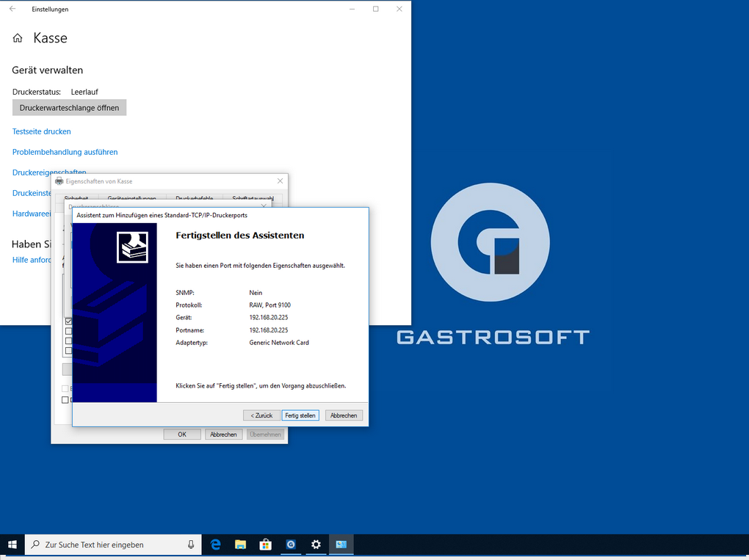The height and width of the screenshot is (560, 749).
Task: Click the protocol value RAW, Port 9100
Action: click(x=270, y=305)
